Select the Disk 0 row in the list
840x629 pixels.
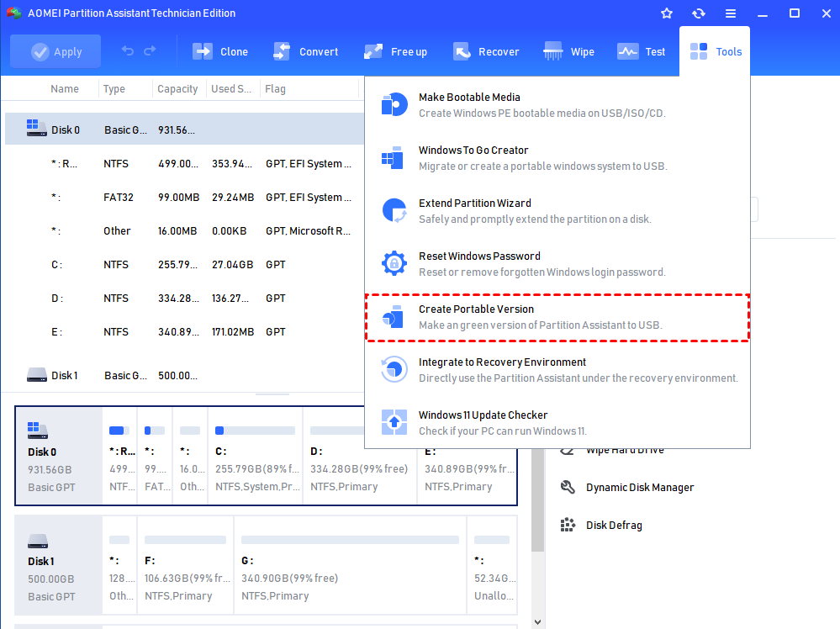(185, 129)
